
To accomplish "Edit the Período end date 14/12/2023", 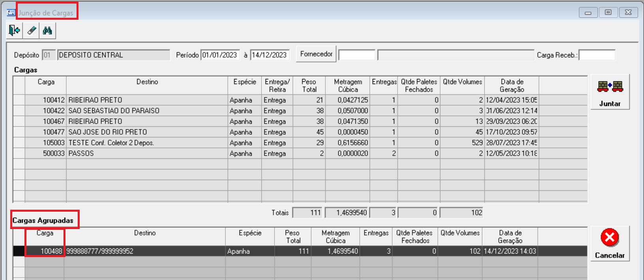I will (x=269, y=55).
